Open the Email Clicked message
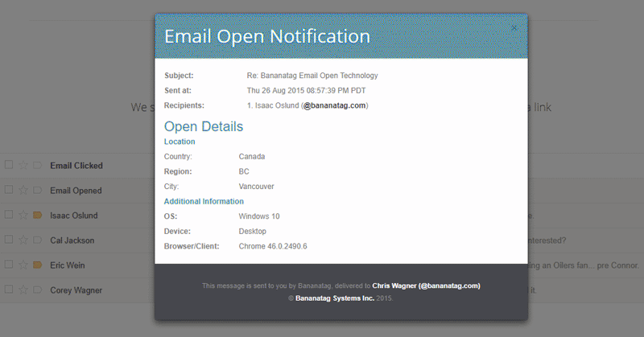 click(x=76, y=166)
